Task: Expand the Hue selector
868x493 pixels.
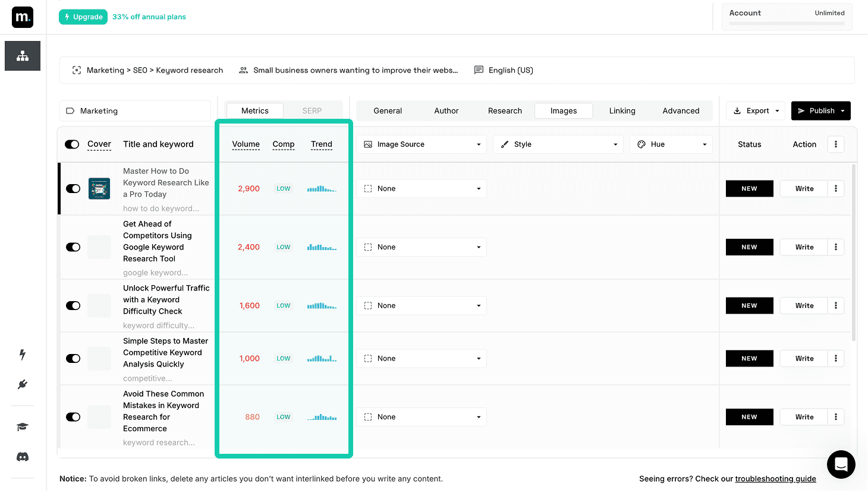Action: coord(671,144)
